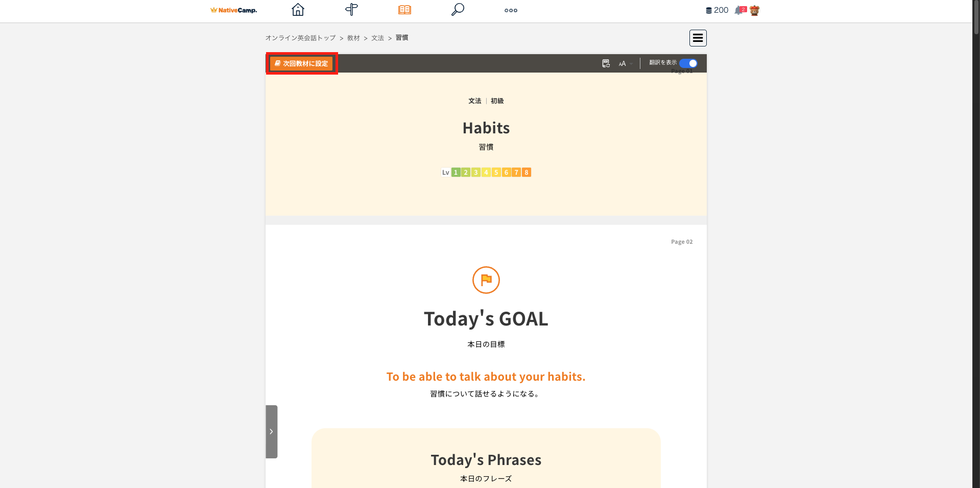
Task: Open the 文法 breadcrumb link
Action: 377,38
